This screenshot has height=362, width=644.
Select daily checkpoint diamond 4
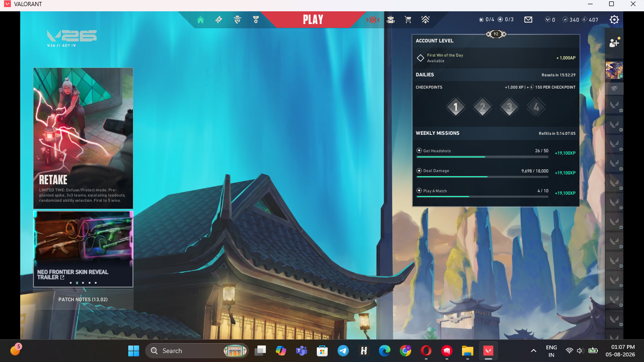click(536, 107)
